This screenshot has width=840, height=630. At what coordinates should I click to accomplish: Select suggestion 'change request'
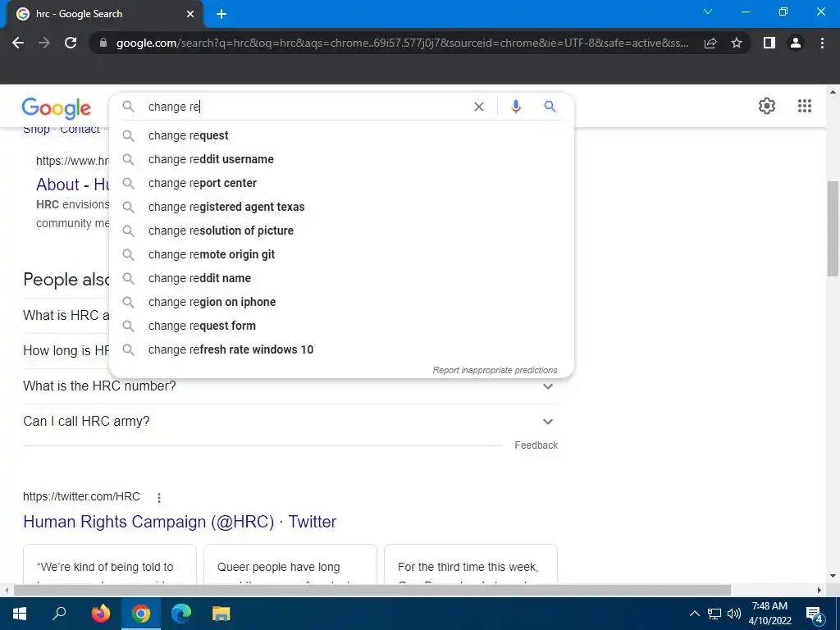pos(341,135)
